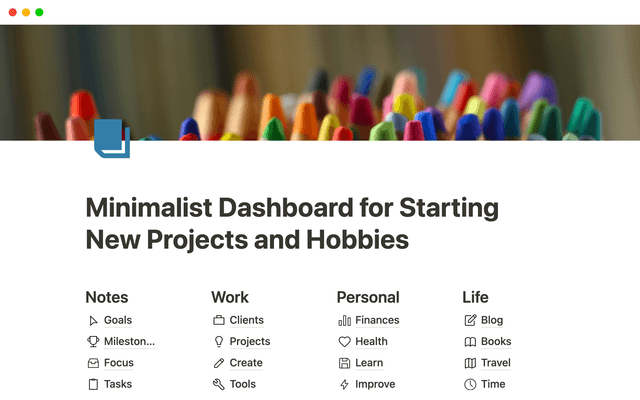Screen dimensions: 640x400
Task: Click the briefcase icon next to Clients
Action: point(219,321)
